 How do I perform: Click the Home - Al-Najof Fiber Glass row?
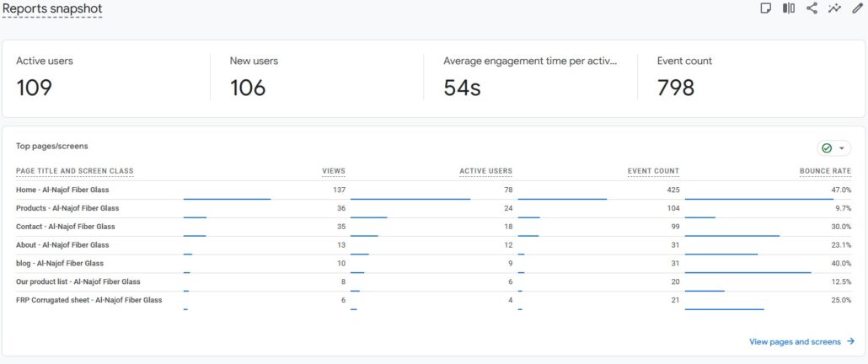tap(62, 190)
